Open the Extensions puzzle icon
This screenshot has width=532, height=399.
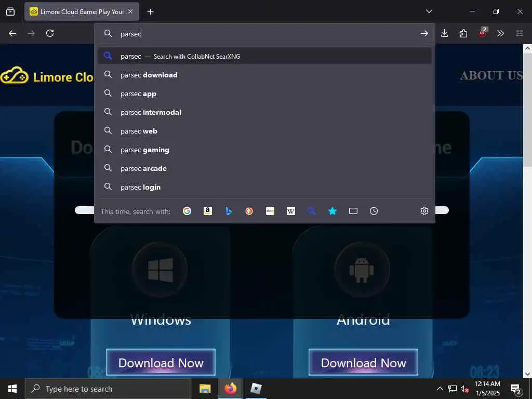[x=463, y=33]
